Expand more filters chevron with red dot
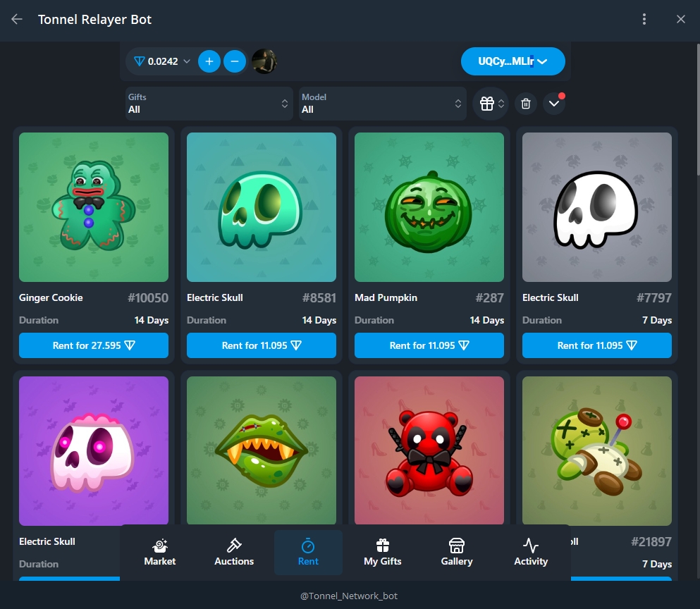The width and height of the screenshot is (700, 609). (554, 104)
